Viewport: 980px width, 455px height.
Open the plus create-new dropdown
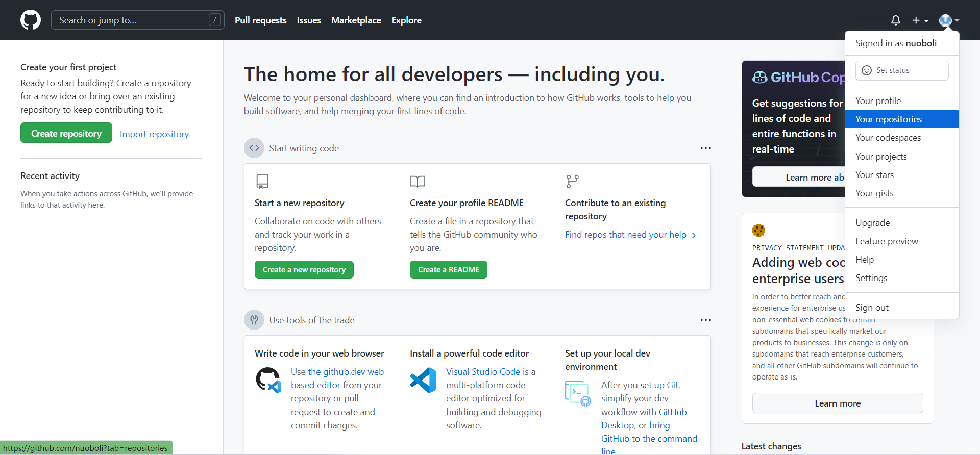point(920,20)
